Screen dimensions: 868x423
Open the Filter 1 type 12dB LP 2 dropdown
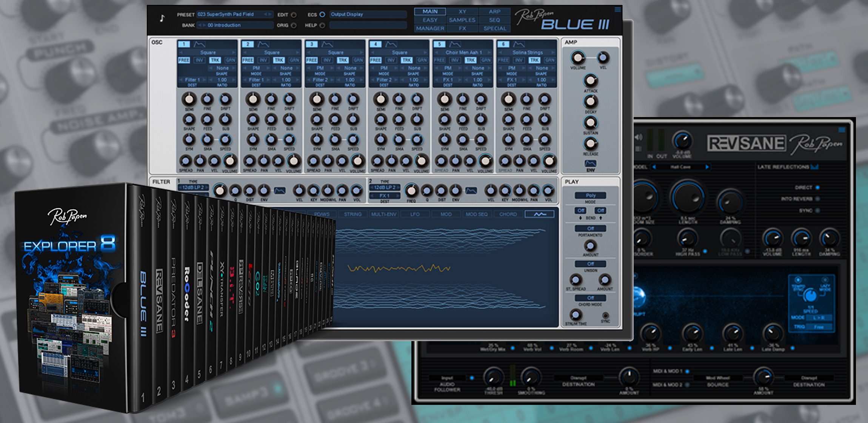pos(193,187)
